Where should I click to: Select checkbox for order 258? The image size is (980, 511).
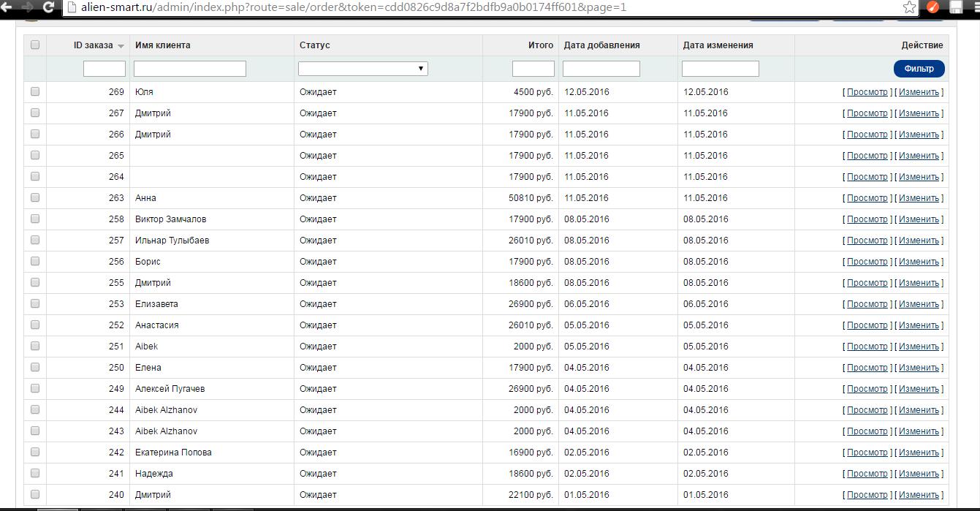point(35,219)
